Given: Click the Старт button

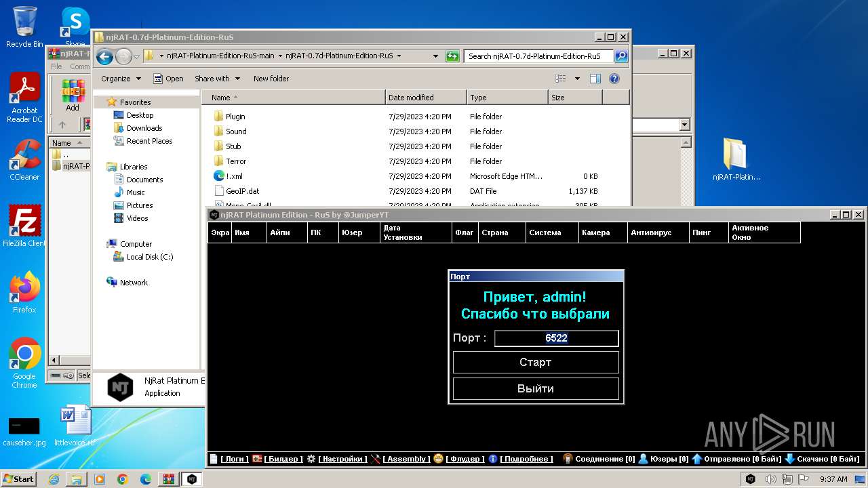Looking at the screenshot, I should point(536,362).
